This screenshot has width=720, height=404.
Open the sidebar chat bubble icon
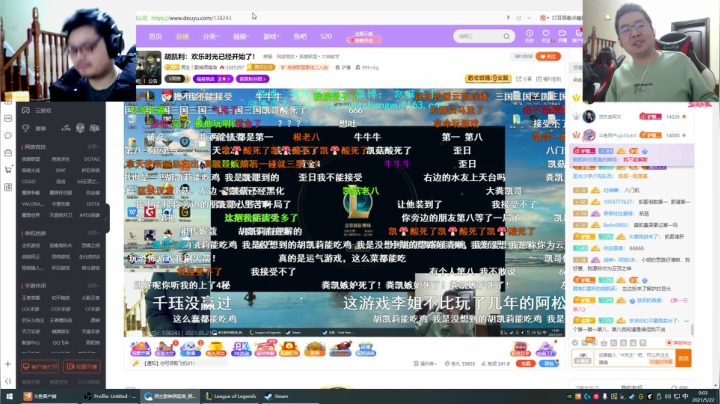tap(8, 135)
